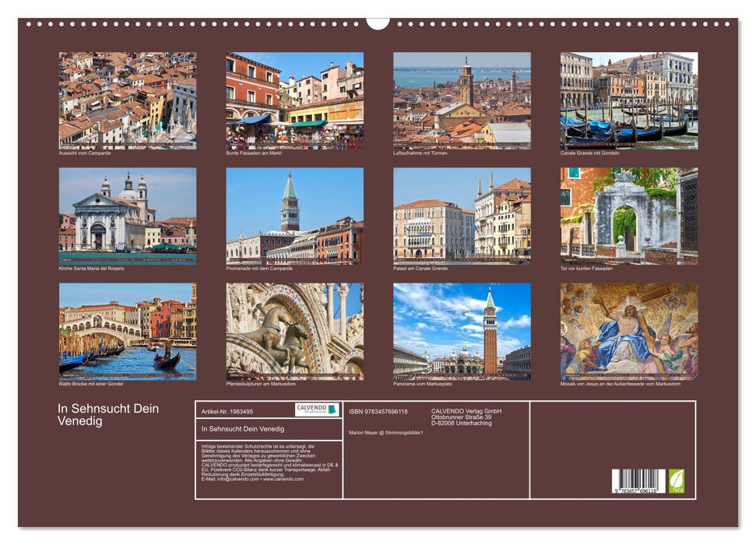The image size is (756, 545).
Task: Open the Aussicht vom Campanile photo
Action: [x=128, y=100]
